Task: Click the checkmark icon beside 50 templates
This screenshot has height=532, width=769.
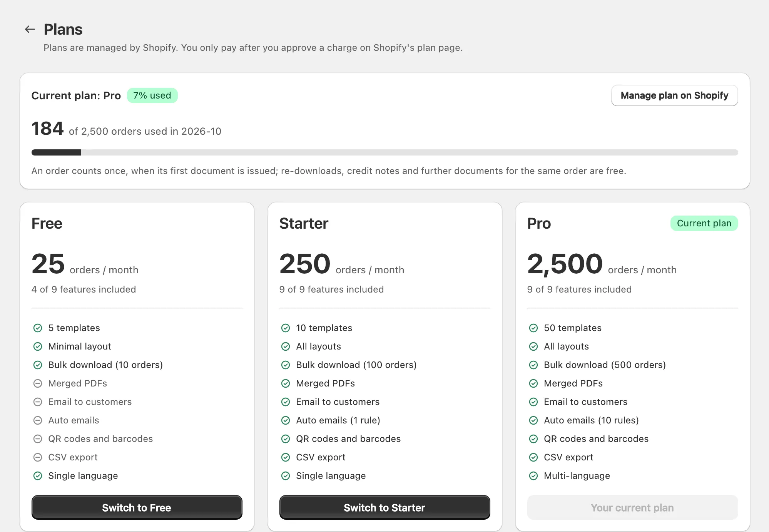Action: tap(533, 328)
